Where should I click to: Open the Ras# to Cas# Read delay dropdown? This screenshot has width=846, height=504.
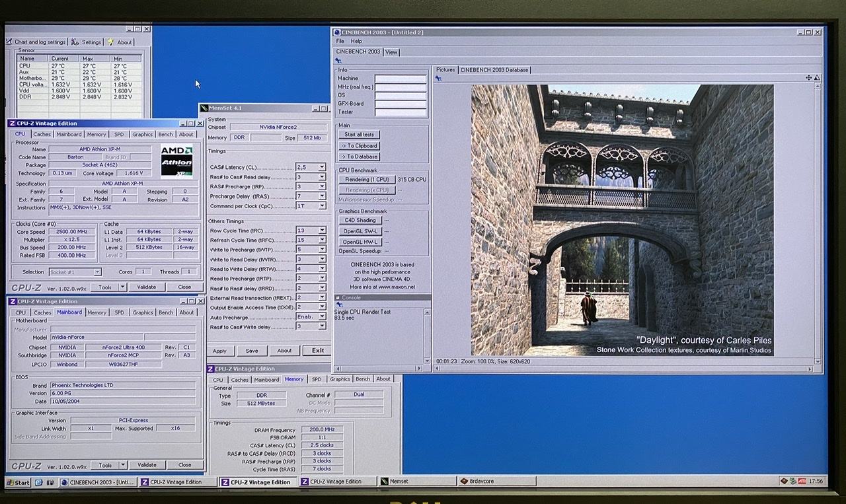pyautogui.click(x=322, y=177)
